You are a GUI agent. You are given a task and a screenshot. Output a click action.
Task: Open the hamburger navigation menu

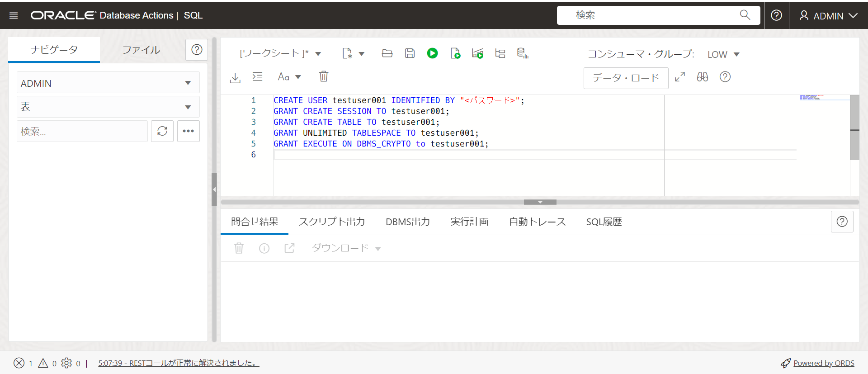coord(14,15)
